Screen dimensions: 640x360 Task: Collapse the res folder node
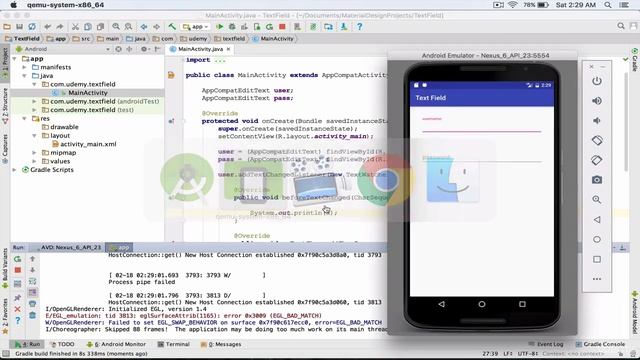click(x=24, y=119)
